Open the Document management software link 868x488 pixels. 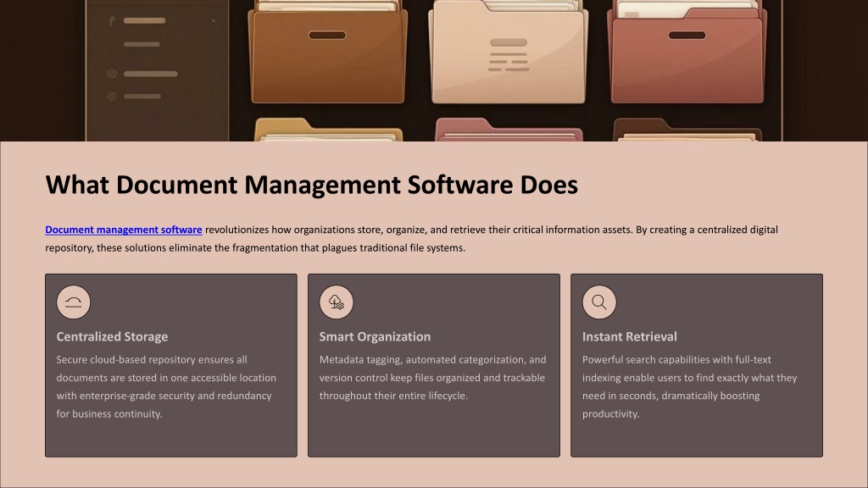click(123, 230)
